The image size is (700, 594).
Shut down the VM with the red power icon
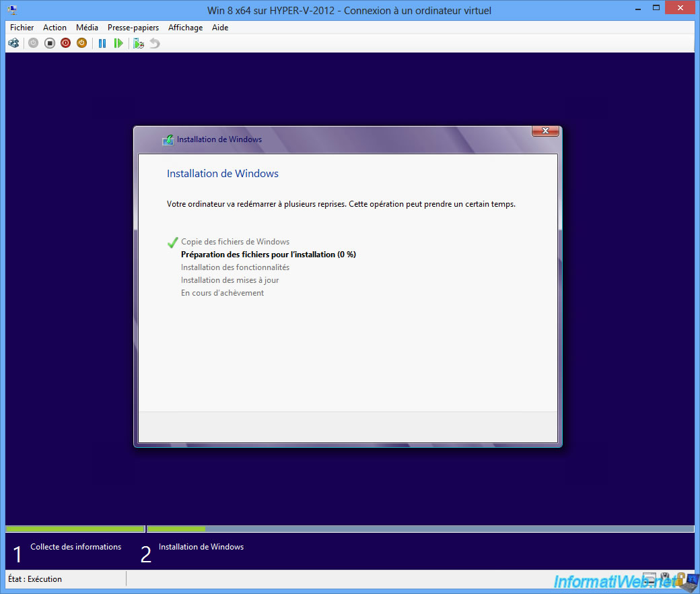[x=66, y=43]
